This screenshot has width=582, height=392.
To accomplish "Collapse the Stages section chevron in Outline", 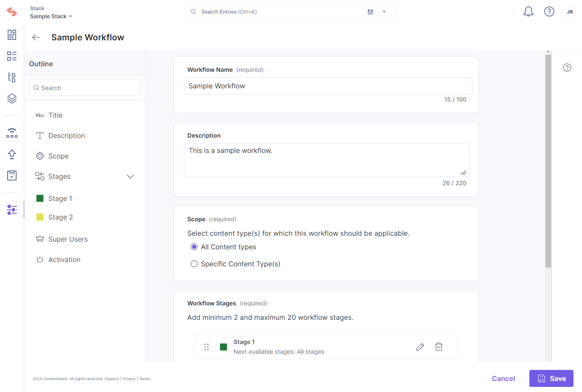I will tap(130, 176).
